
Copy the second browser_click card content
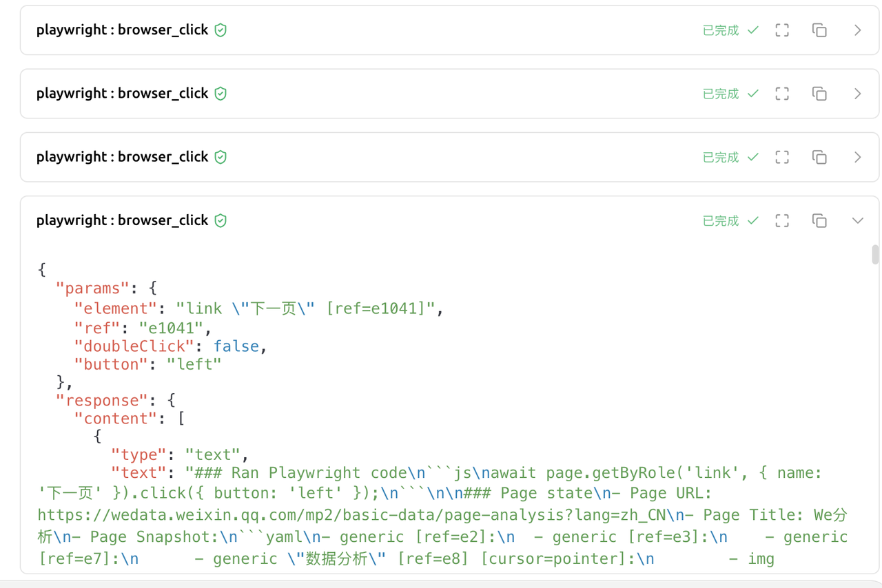[x=819, y=94]
